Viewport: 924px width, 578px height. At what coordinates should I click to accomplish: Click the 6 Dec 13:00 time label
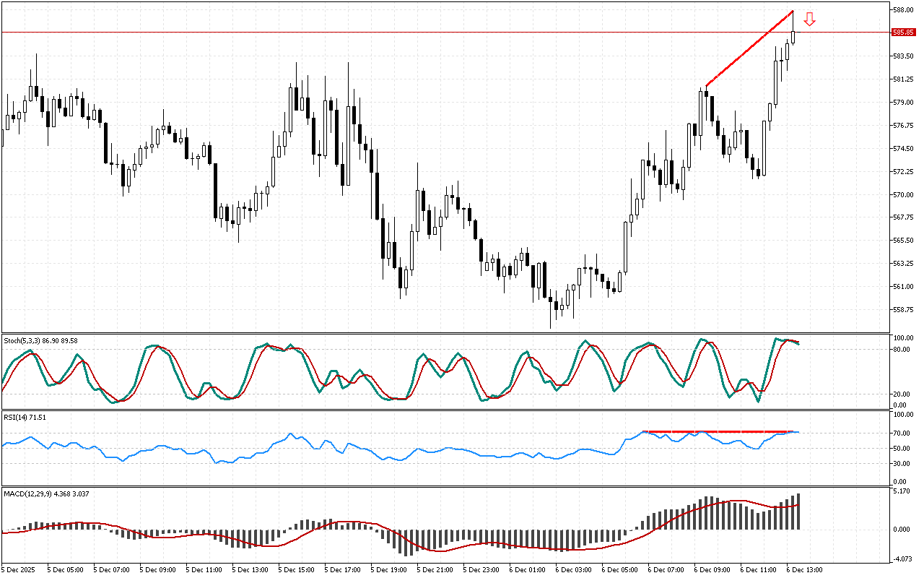point(804,569)
